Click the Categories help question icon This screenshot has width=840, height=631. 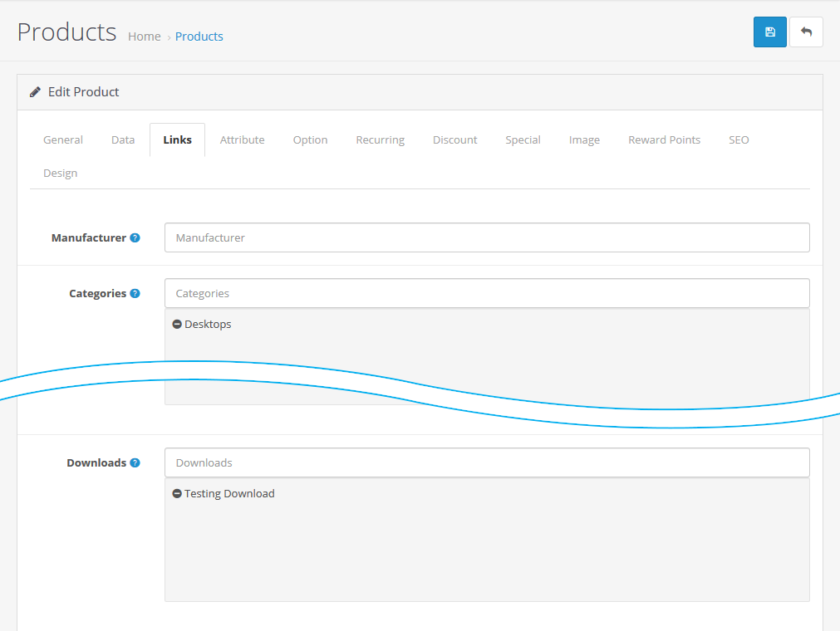tap(135, 293)
